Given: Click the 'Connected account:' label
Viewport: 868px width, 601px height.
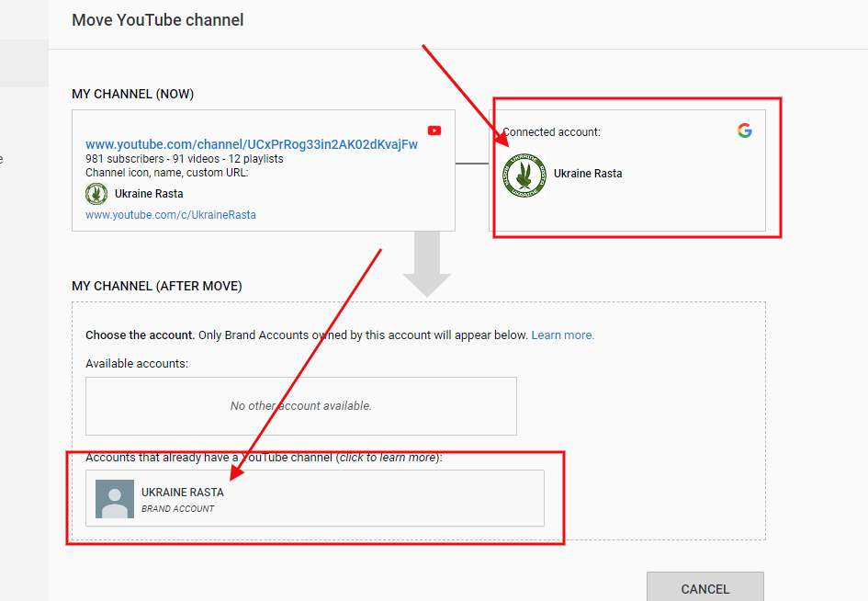Looking at the screenshot, I should (x=551, y=132).
